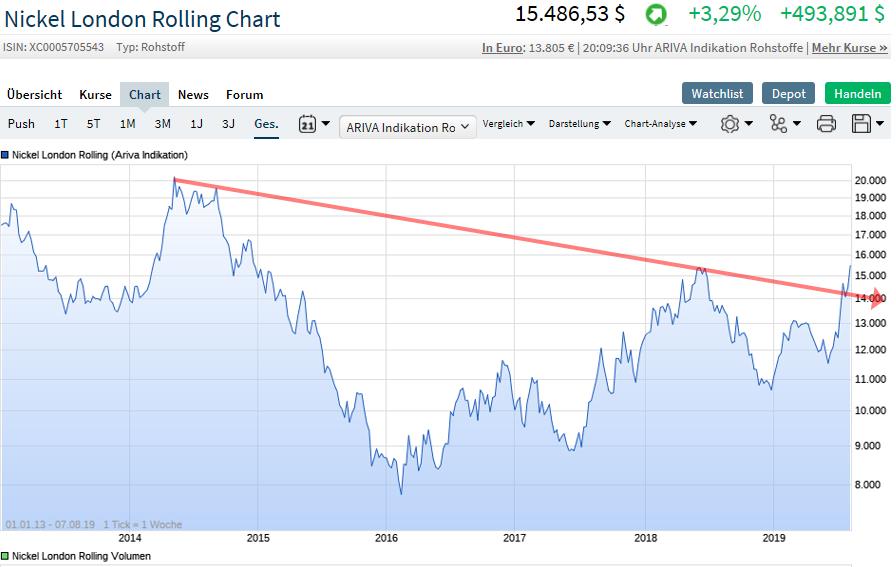Open the Forum tab
The image size is (896, 567).
pos(244,95)
